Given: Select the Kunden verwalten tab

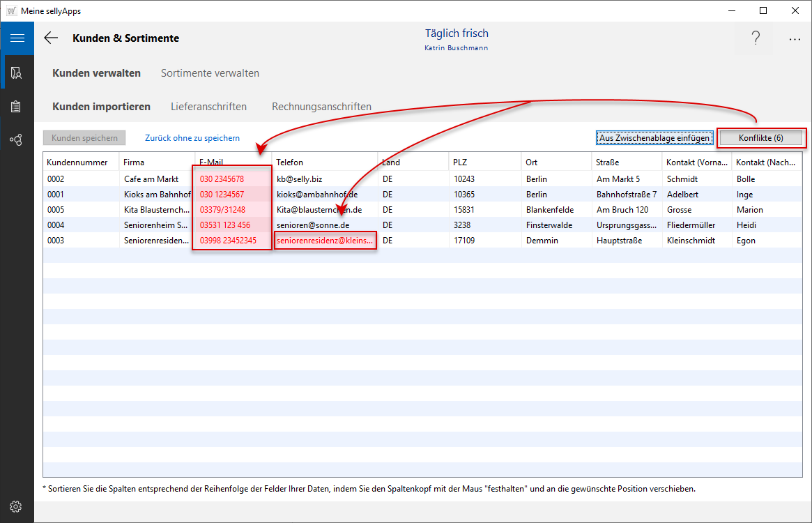Looking at the screenshot, I should [96, 73].
